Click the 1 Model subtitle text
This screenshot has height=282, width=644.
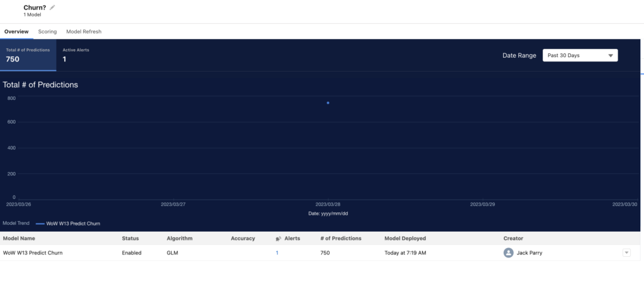[33, 14]
